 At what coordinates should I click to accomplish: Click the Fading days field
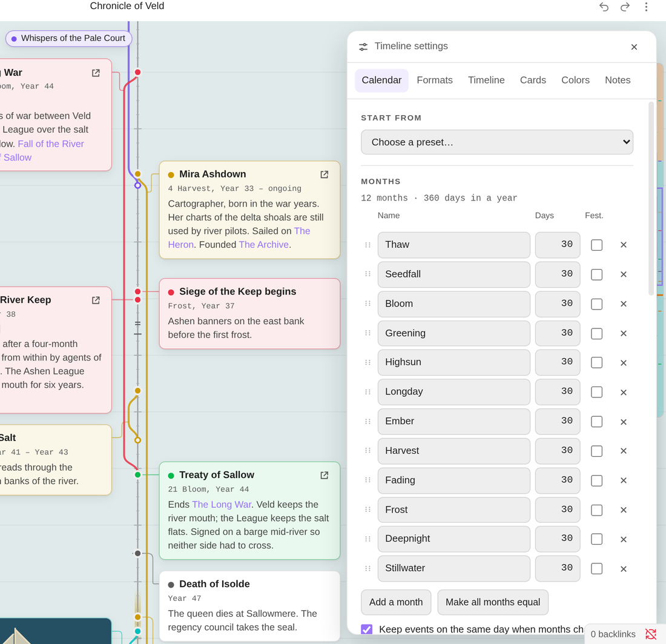coord(557,480)
